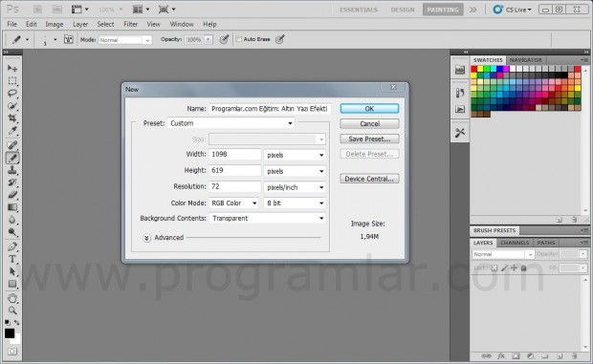This screenshot has height=364, width=593.
Task: Switch to the Channels tab
Action: point(515,243)
